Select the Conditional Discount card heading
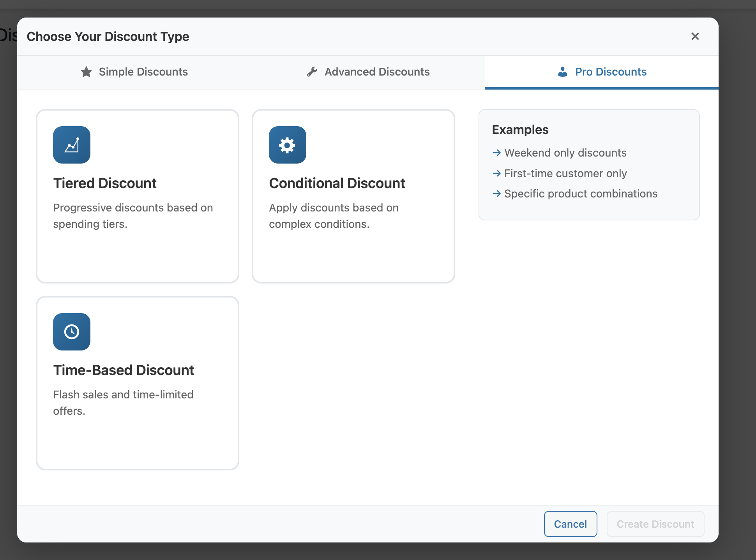The height and width of the screenshot is (560, 756). click(x=337, y=183)
